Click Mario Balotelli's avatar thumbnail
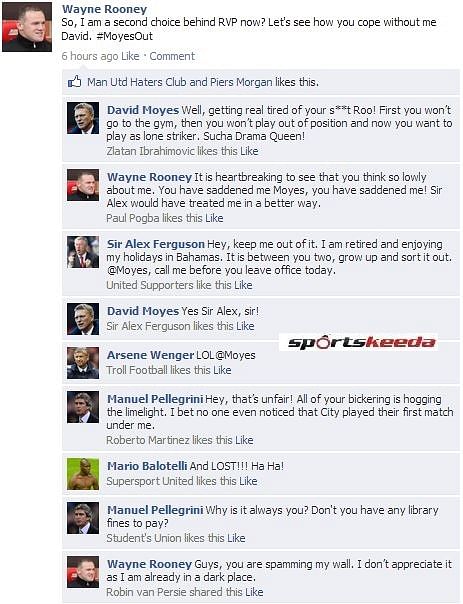Image resolution: width=463 pixels, height=604 pixels. (x=83, y=474)
